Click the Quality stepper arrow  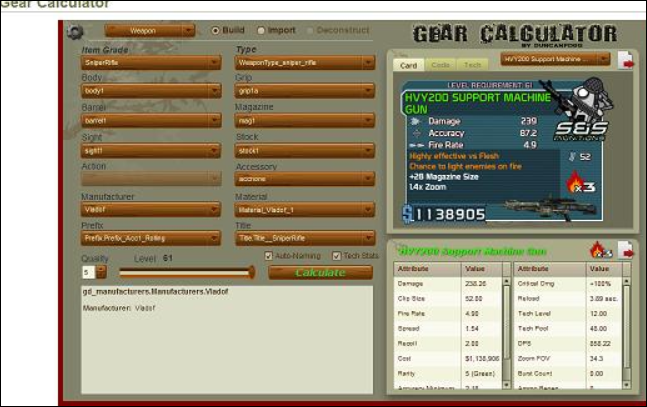(x=101, y=272)
